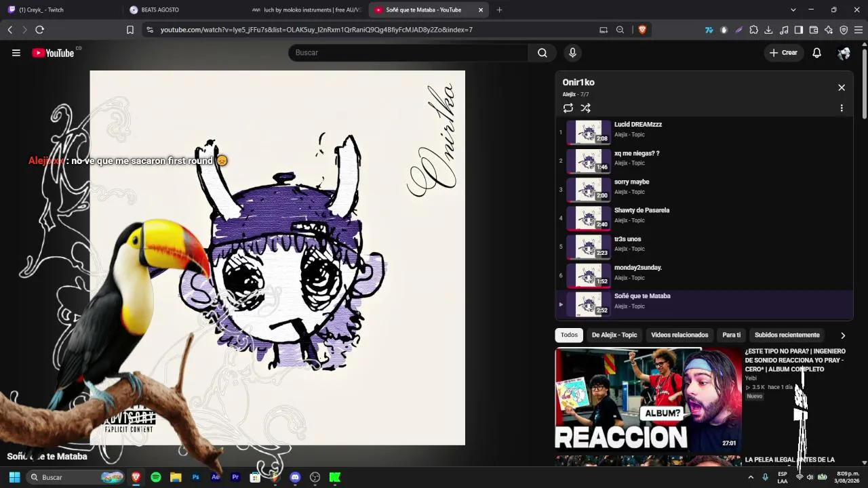Open the Windows Start menu

(x=14, y=477)
